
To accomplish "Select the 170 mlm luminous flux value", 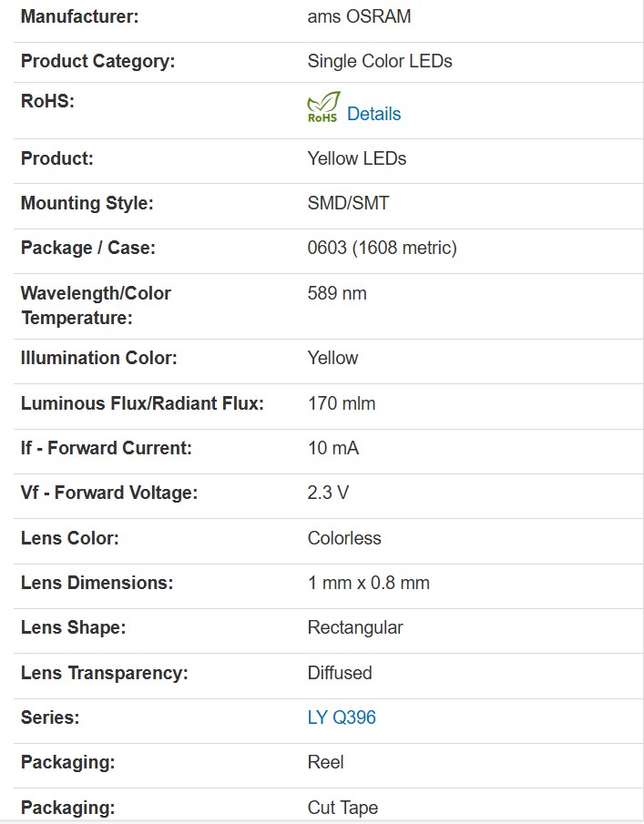I will pos(342,403).
